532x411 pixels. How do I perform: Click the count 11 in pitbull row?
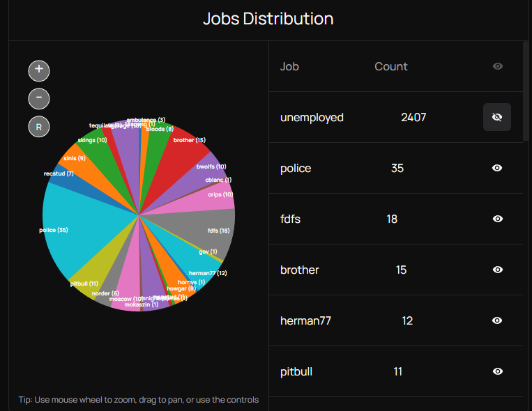coord(398,372)
